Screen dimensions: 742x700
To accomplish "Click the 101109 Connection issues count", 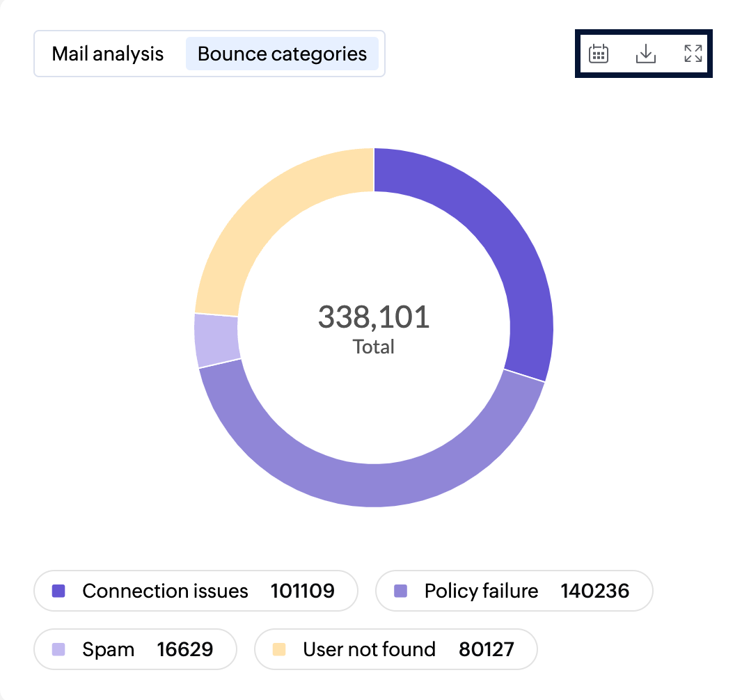I will (302, 591).
